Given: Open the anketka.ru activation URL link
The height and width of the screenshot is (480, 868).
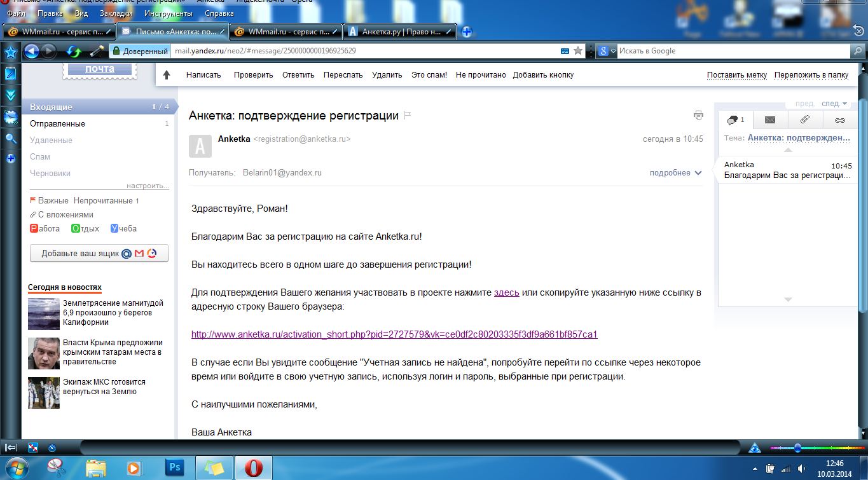Looking at the screenshot, I should coord(394,334).
